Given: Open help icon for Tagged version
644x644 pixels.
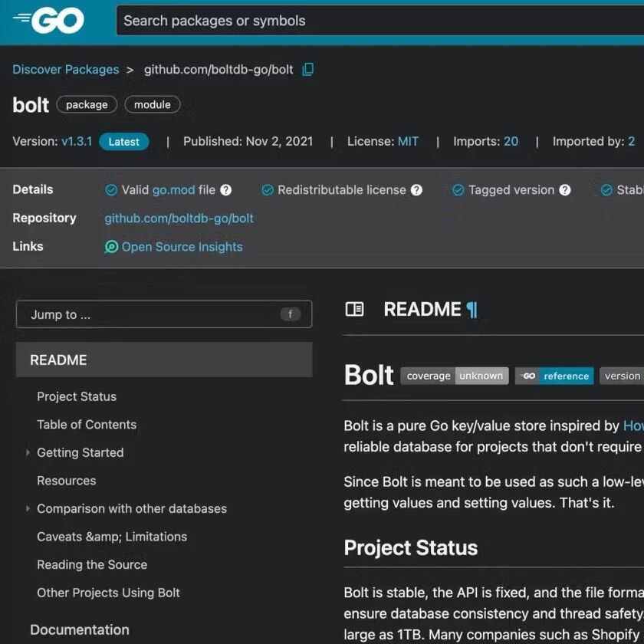Looking at the screenshot, I should pos(565,190).
